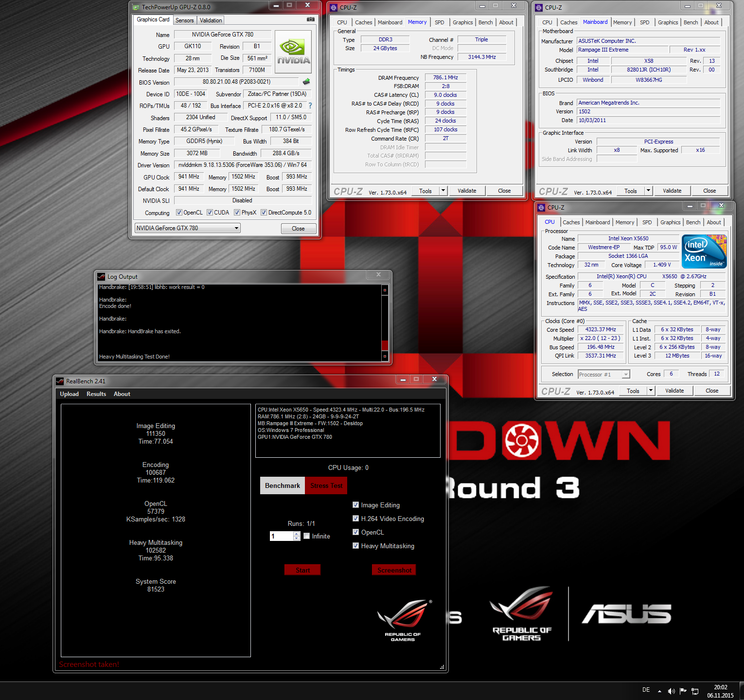Screen dimensions: 744x700
Task: Click Tools button in CPU-Z Mainboard window
Action: coord(630,191)
